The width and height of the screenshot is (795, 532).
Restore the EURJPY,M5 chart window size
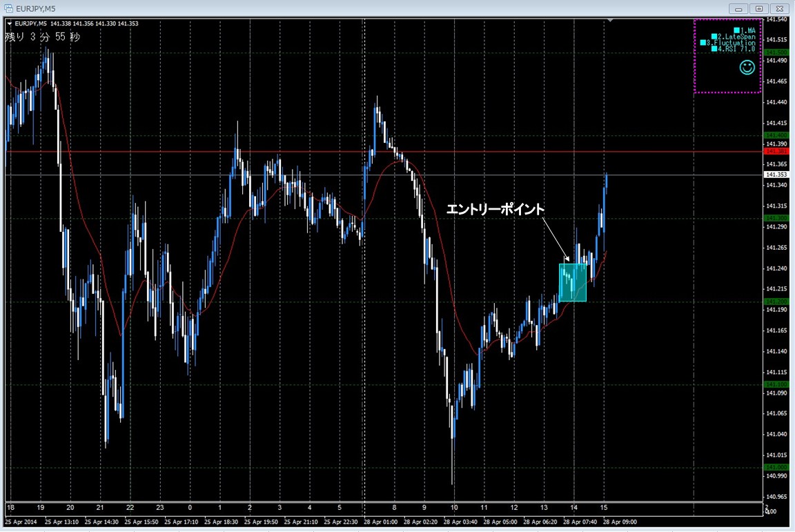click(x=759, y=8)
